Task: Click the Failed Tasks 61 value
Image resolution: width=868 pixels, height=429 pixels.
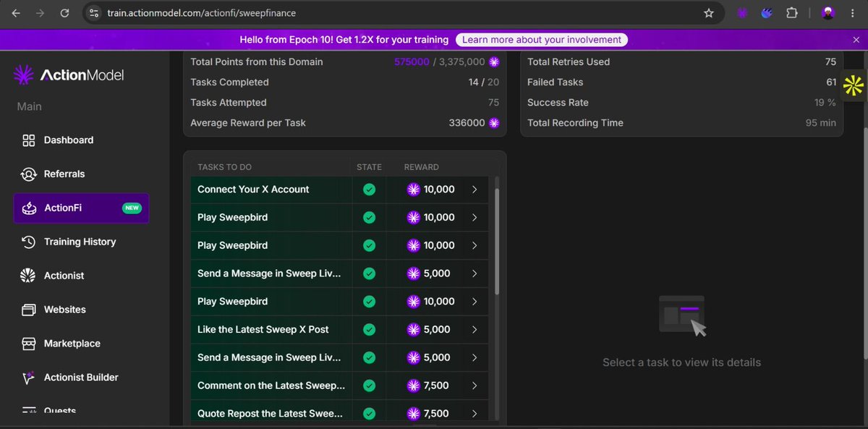Action: (x=831, y=82)
